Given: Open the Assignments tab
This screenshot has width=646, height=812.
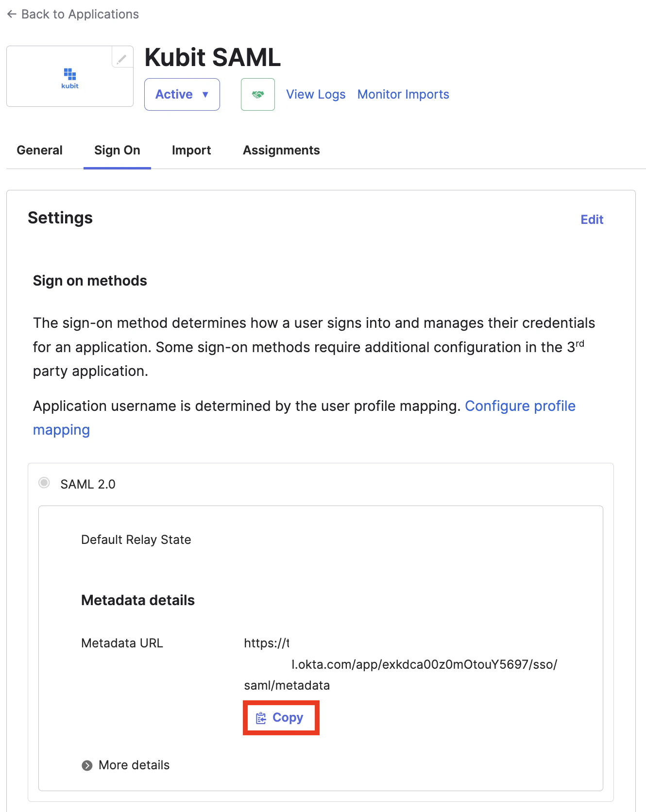Looking at the screenshot, I should click(x=281, y=150).
